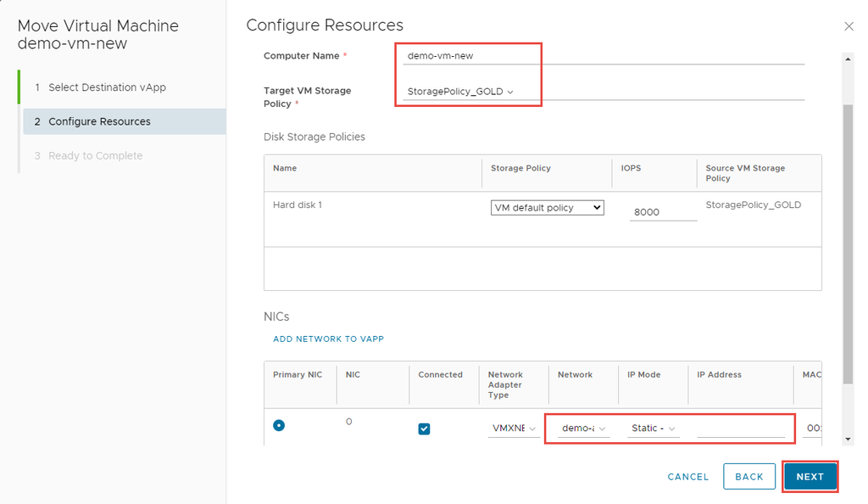This screenshot has height=504, width=868.
Task: Open the Target VM Storage Policy dropdown
Action: [461, 92]
